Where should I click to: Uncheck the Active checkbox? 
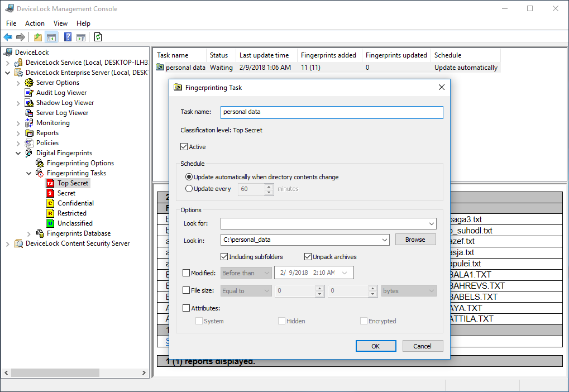pyautogui.click(x=184, y=147)
